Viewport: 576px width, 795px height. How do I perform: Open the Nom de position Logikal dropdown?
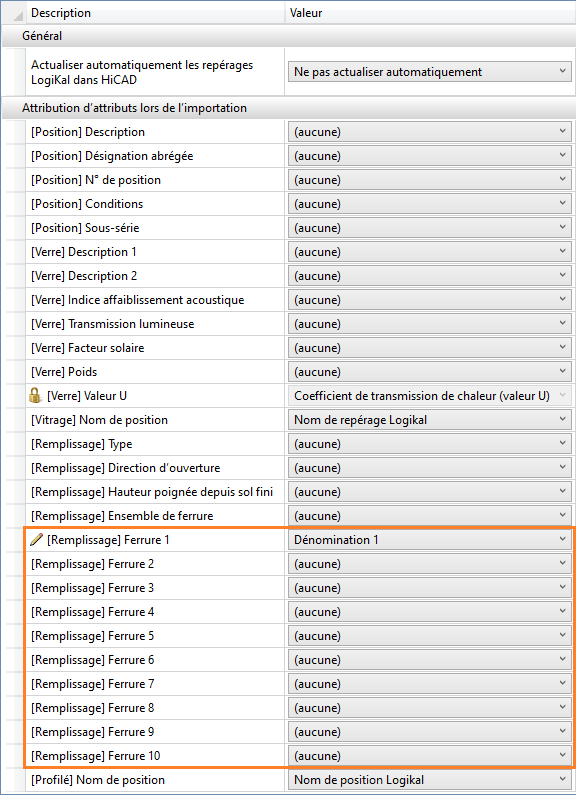point(429,780)
